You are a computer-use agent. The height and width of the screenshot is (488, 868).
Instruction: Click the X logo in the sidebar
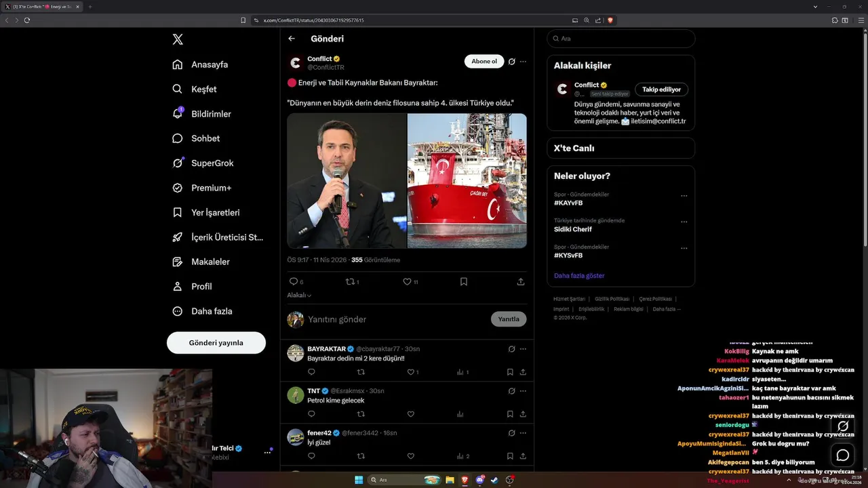point(178,39)
